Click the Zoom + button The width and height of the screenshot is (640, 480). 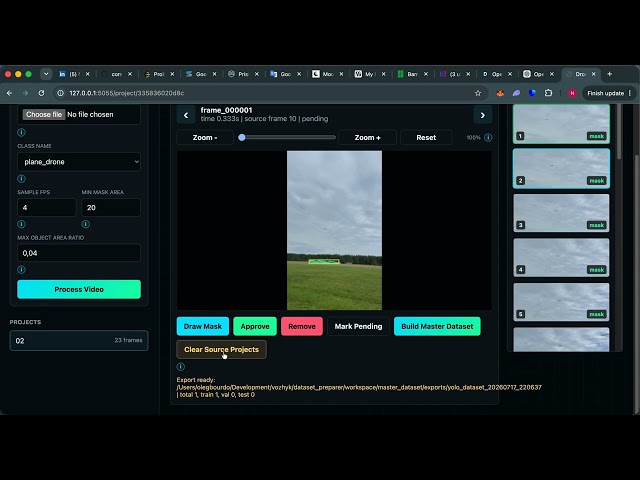pos(367,138)
